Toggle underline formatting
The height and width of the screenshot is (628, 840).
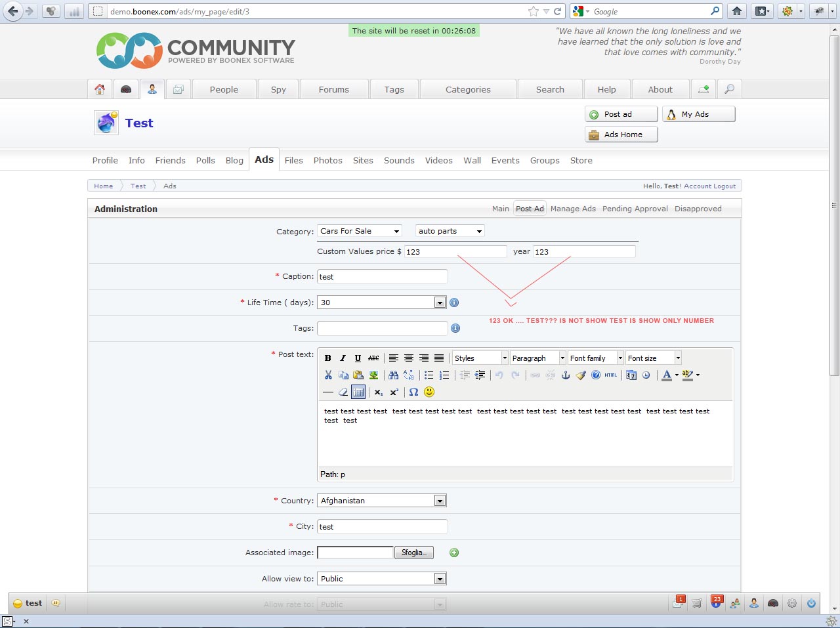pos(358,358)
